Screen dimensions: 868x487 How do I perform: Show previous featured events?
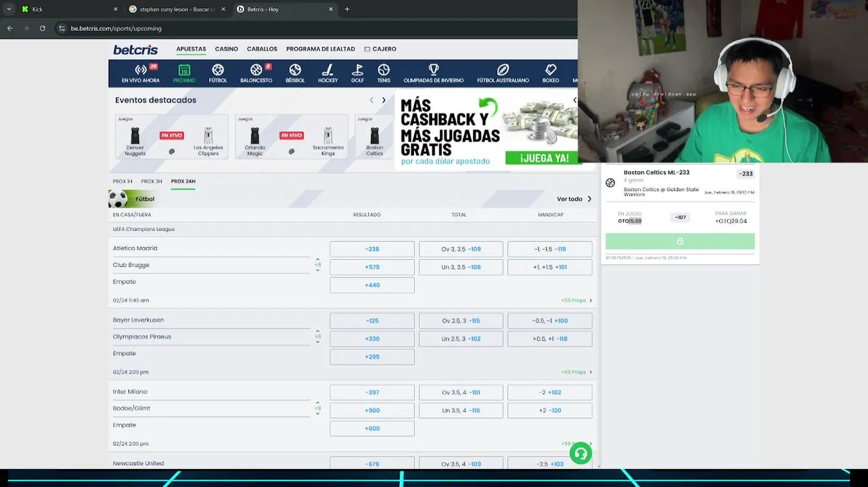pos(371,100)
